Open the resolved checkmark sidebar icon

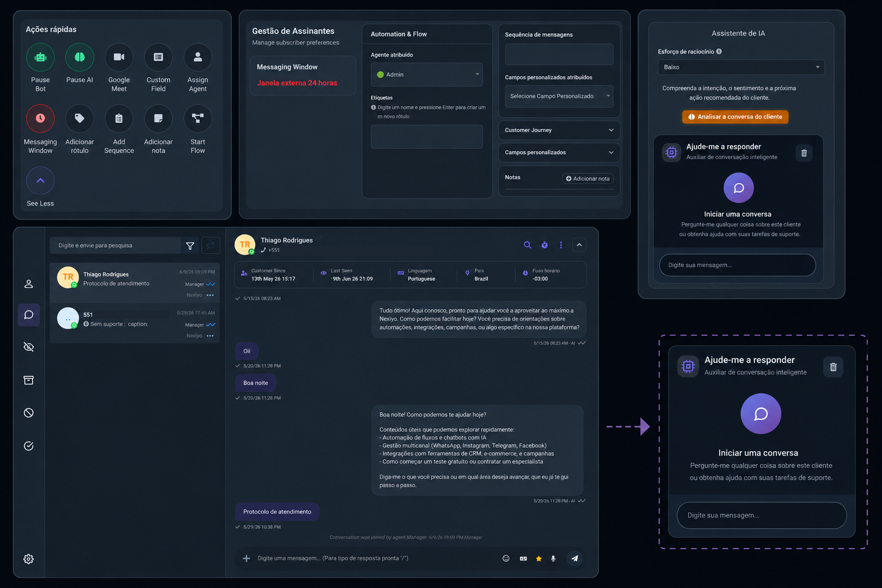coord(29,446)
